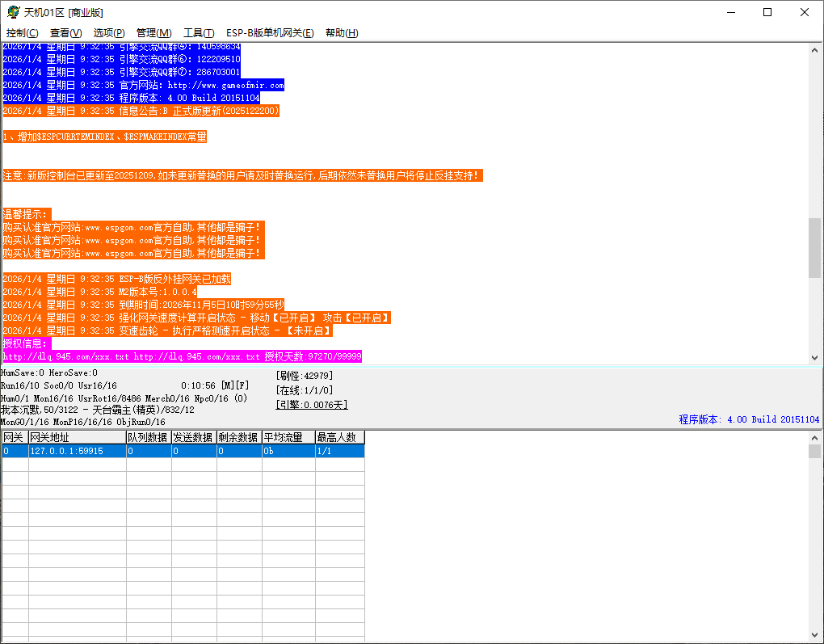Click the log pane scroll up arrow
This screenshot has width=824, height=644.
click(814, 49)
